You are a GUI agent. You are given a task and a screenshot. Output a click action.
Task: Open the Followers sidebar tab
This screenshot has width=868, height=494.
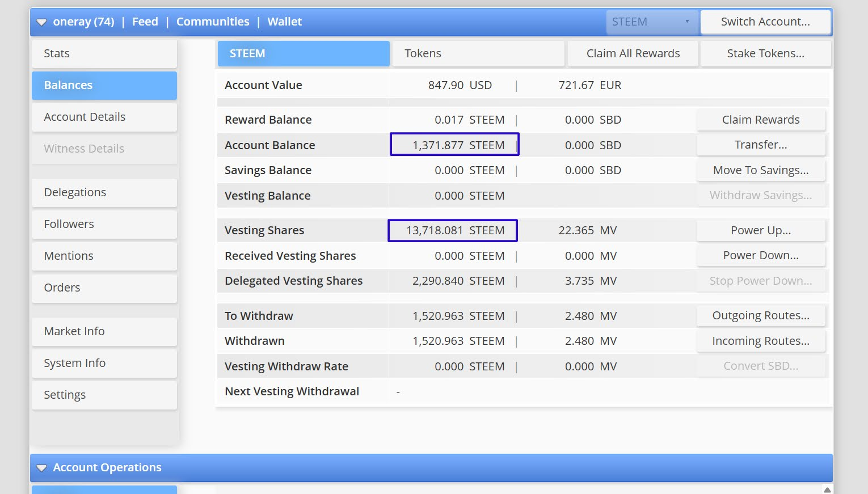[104, 225]
